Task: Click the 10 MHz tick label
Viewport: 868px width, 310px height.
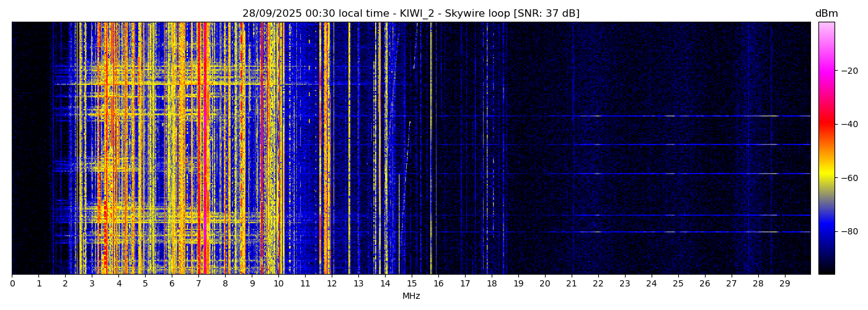Action: (x=278, y=284)
